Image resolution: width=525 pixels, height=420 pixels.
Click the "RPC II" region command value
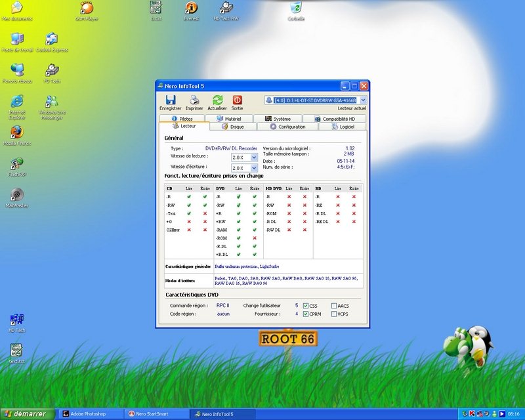click(223, 305)
